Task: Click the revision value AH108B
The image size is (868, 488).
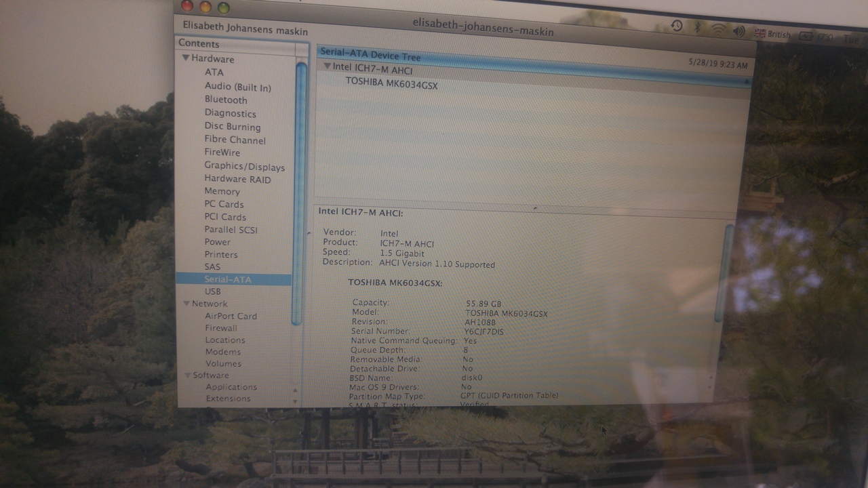Action: [x=480, y=323]
